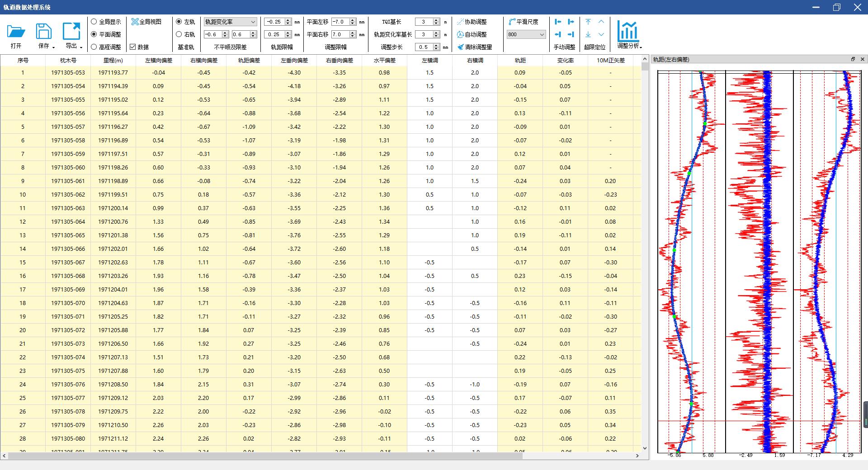
Task: Click mileage cell 1971211.12
Action: (x=113, y=438)
